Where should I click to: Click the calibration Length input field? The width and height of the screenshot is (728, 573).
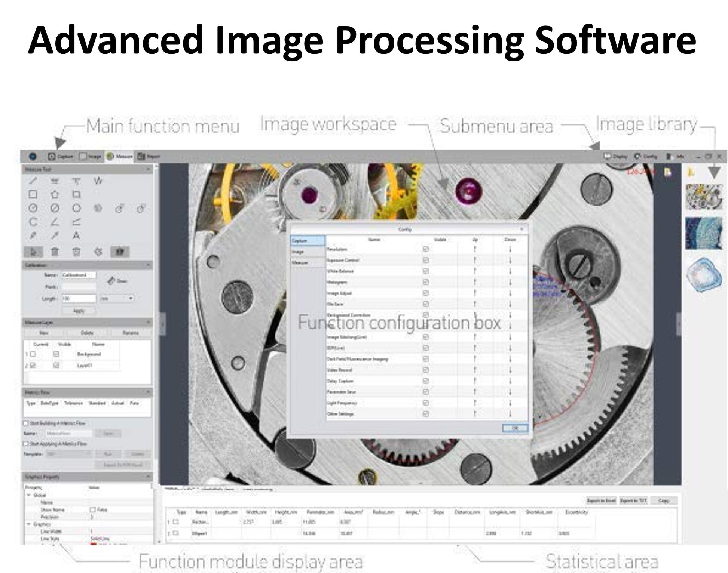pos(79,299)
